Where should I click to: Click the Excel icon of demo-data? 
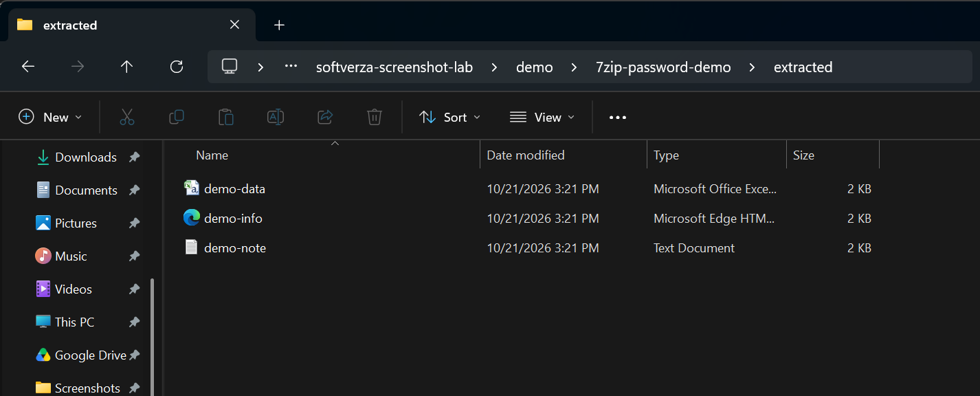(192, 188)
